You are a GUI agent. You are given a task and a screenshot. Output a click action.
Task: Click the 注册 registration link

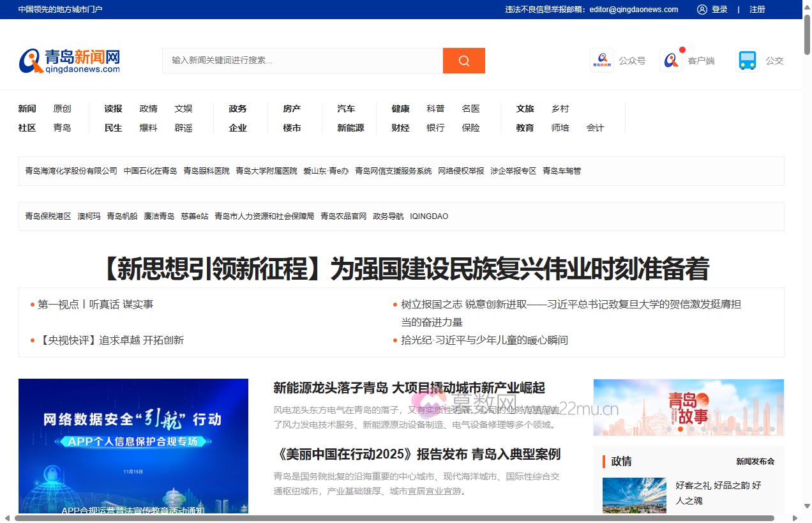[x=757, y=10]
